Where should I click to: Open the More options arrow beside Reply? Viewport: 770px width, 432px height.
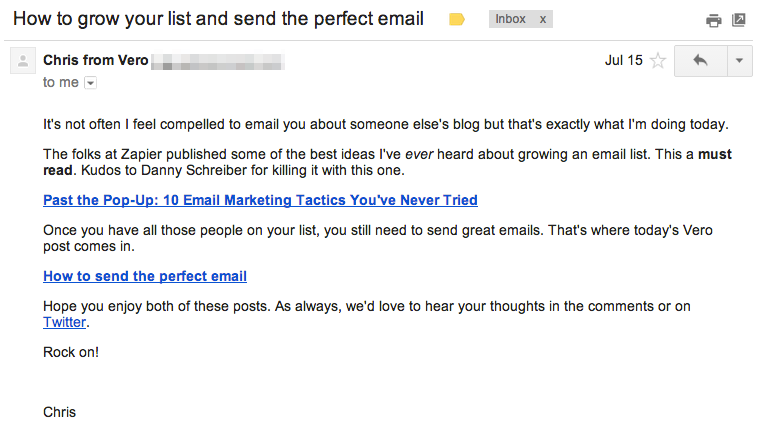[x=739, y=61]
